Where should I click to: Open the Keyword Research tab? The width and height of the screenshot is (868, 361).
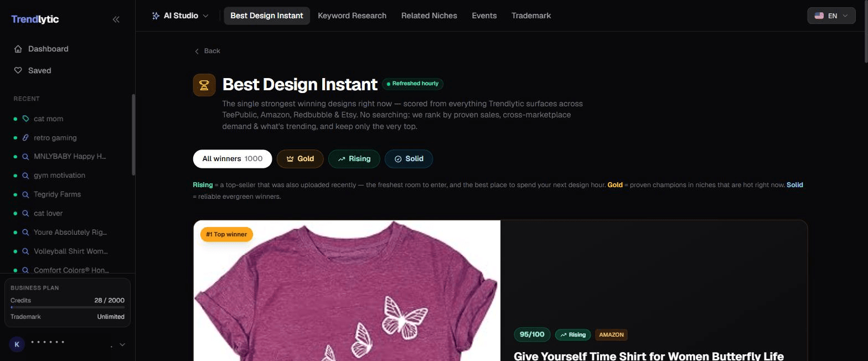pyautogui.click(x=352, y=16)
